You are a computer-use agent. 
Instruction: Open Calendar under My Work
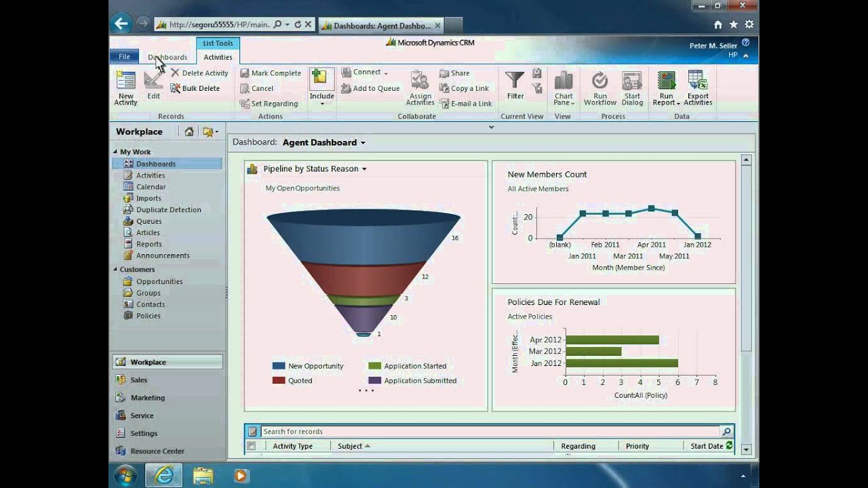pyautogui.click(x=151, y=186)
